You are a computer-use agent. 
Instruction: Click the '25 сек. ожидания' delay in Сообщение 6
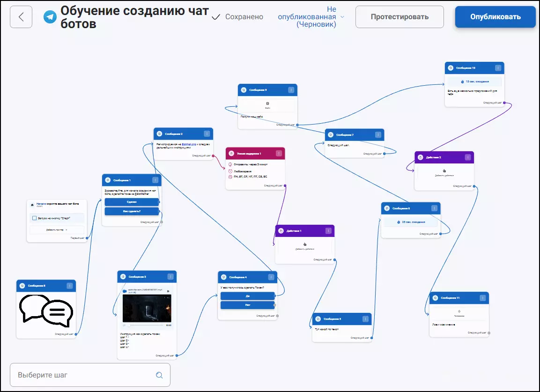411,222
